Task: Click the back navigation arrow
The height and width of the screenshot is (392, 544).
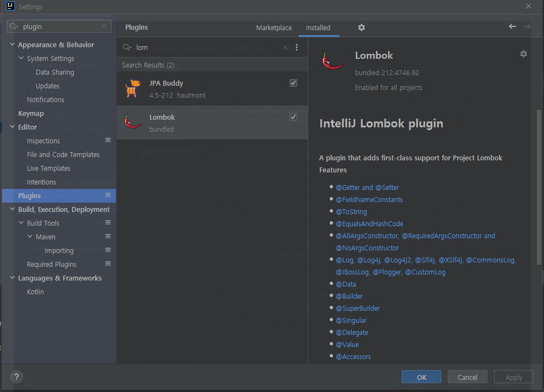Action: click(512, 26)
